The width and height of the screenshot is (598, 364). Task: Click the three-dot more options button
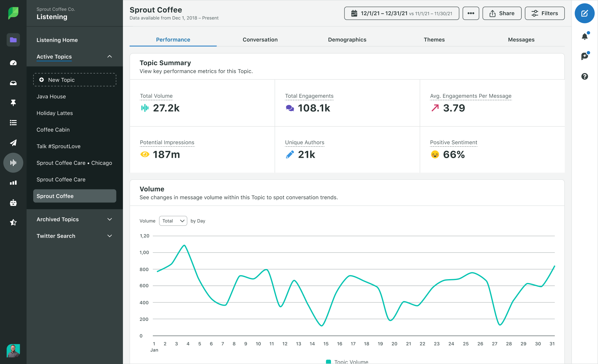(x=470, y=13)
